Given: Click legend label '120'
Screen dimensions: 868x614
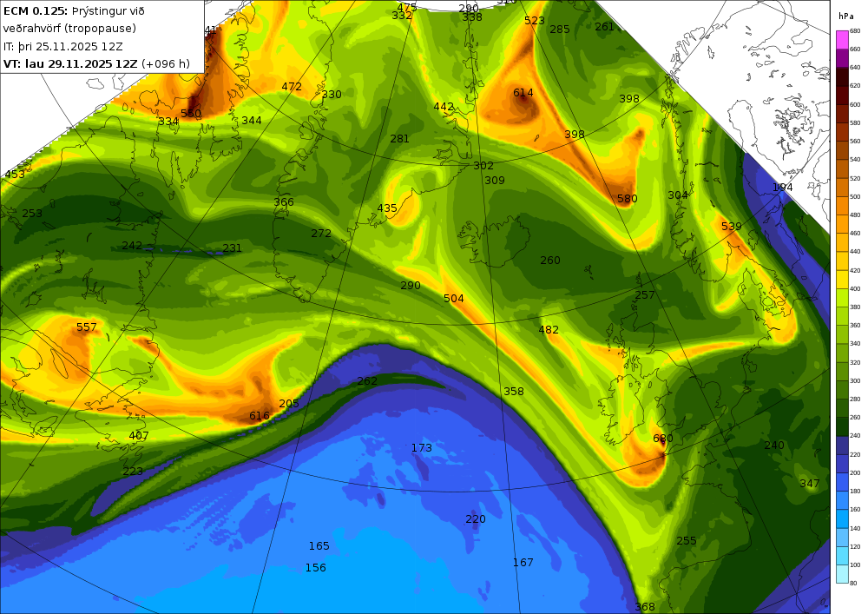Looking at the screenshot, I should click(x=855, y=547).
